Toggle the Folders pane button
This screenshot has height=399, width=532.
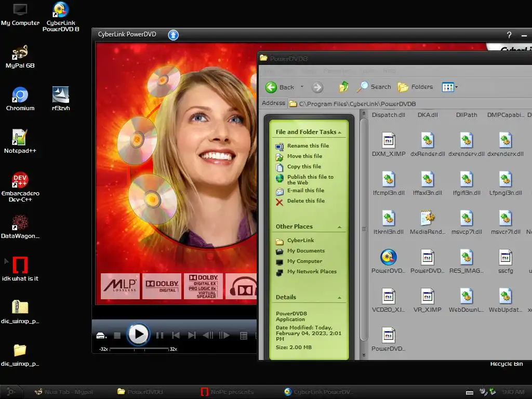pyautogui.click(x=415, y=87)
